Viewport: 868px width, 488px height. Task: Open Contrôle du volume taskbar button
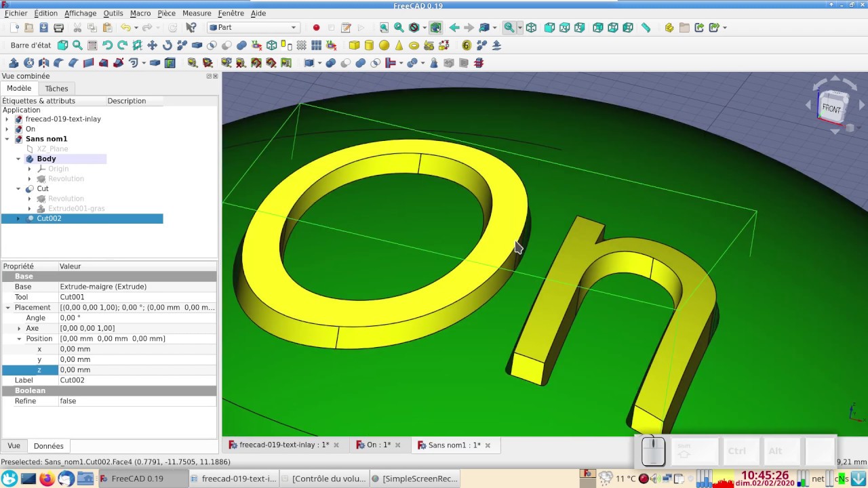pos(323,479)
